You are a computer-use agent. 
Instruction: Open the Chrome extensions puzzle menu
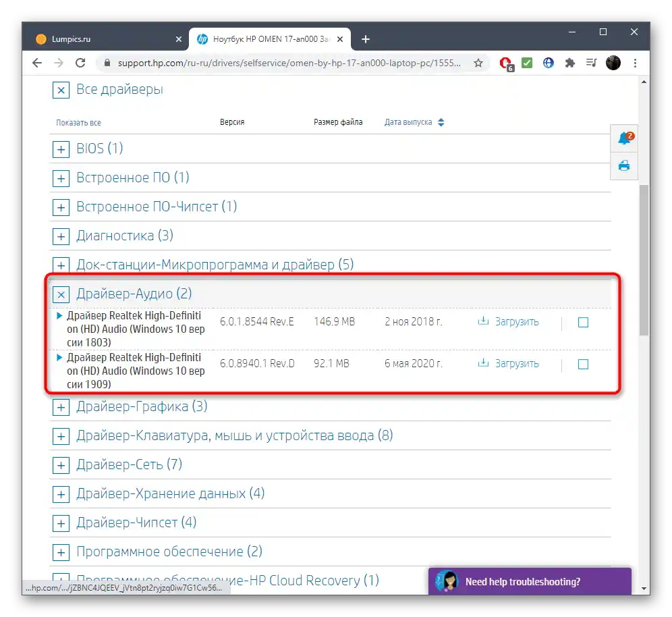(x=569, y=63)
